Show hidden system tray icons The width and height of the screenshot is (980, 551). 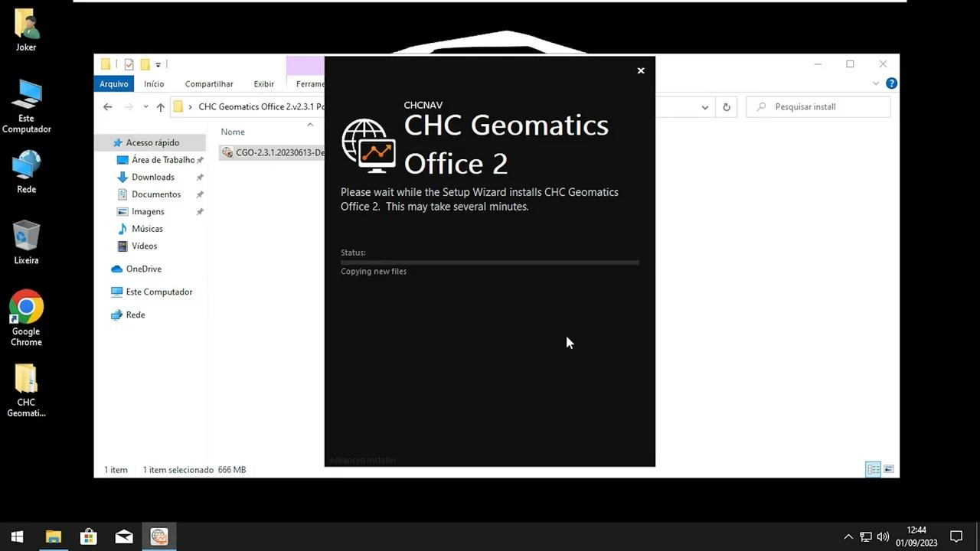coord(848,536)
